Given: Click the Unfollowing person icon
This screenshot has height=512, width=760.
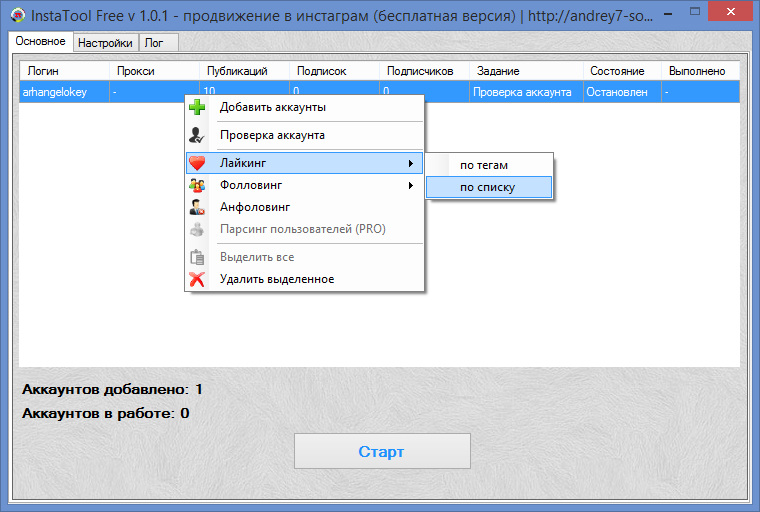Looking at the screenshot, I should pos(197,207).
